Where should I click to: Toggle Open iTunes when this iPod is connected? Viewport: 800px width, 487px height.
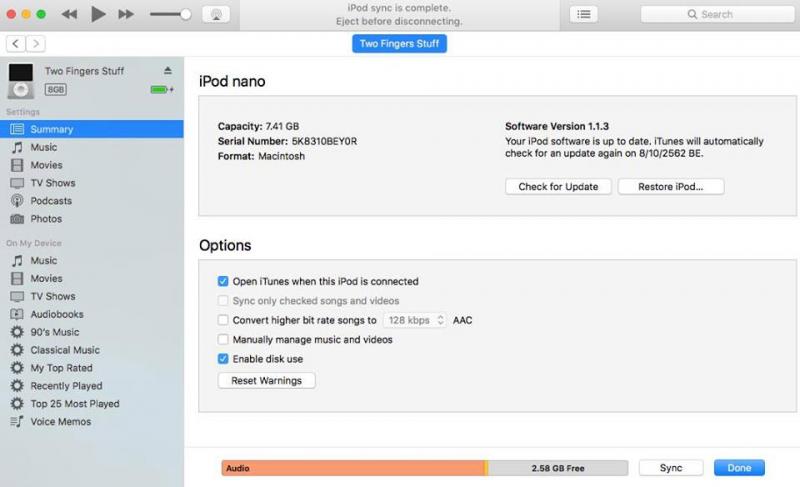(x=223, y=281)
